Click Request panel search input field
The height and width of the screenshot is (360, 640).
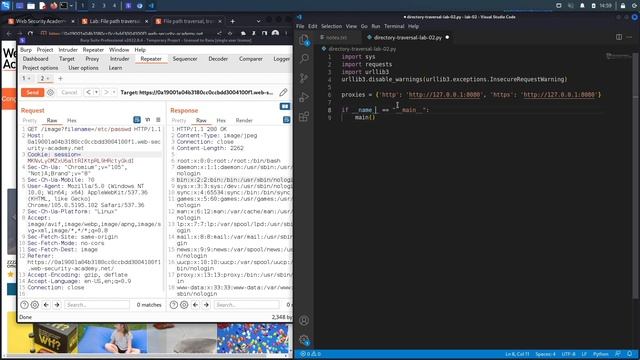[x=97, y=305]
